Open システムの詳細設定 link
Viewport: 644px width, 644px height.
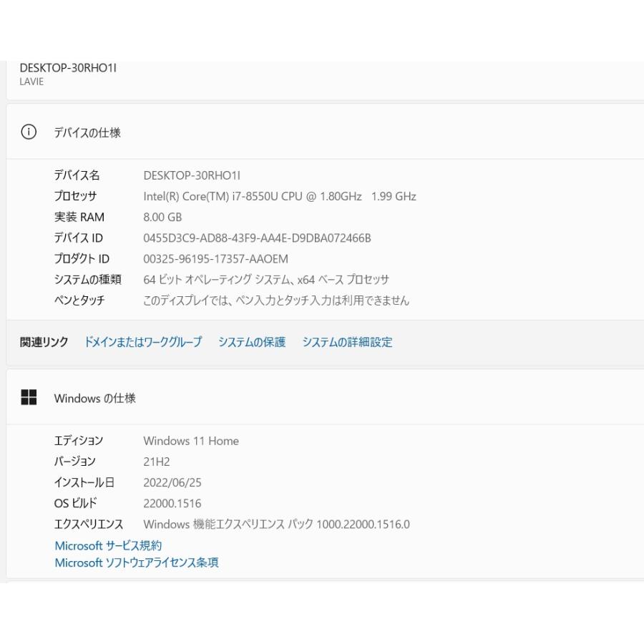[348, 342]
